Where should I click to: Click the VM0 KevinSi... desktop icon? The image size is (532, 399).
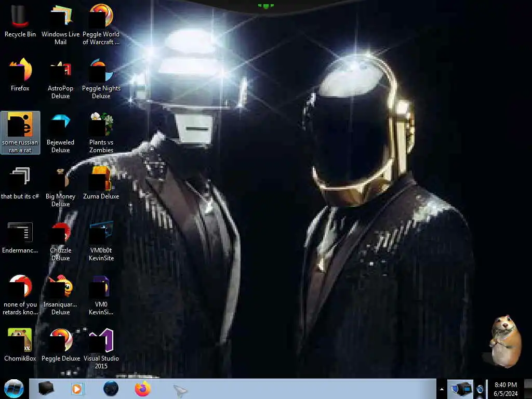click(101, 295)
